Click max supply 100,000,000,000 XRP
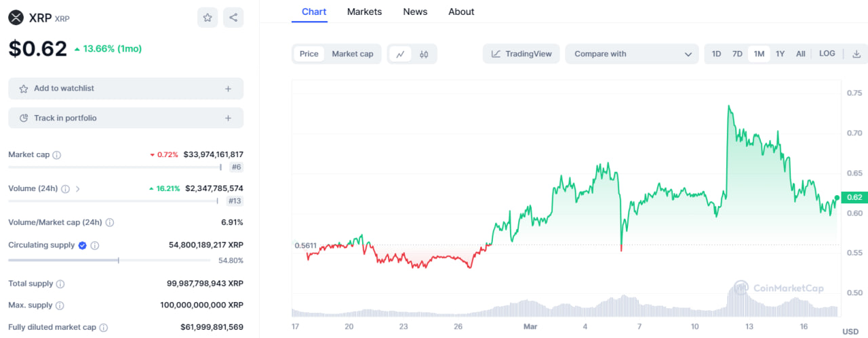This screenshot has width=868, height=338. 203,306
